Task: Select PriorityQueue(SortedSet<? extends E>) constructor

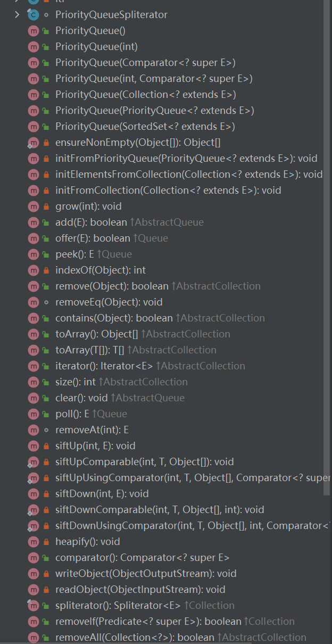Action: click(x=145, y=127)
